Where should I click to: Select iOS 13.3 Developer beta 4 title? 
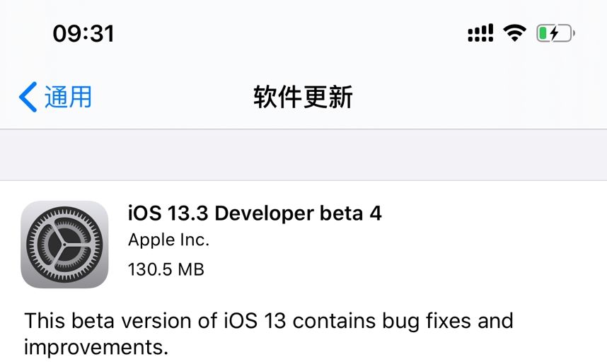(x=255, y=213)
